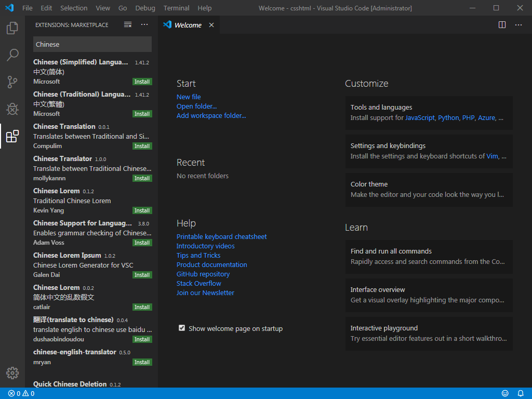Open the File menu
Screen dimensions: 532x399
(28, 8)
